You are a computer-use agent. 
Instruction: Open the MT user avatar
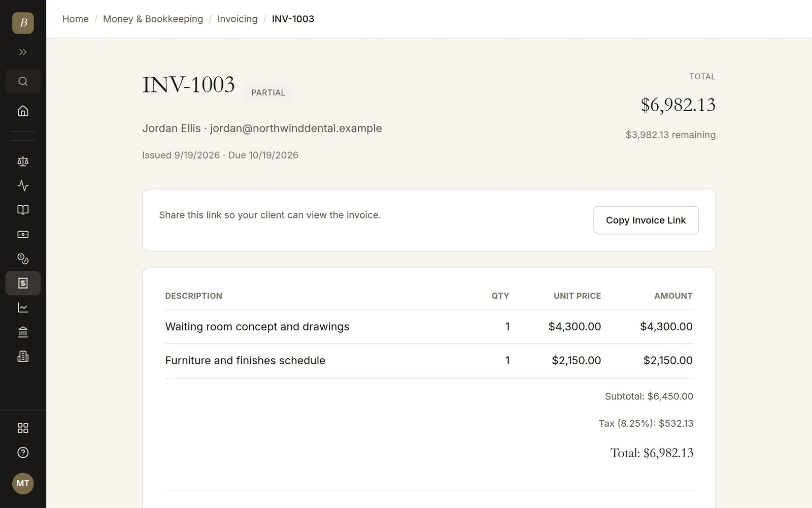pos(23,483)
